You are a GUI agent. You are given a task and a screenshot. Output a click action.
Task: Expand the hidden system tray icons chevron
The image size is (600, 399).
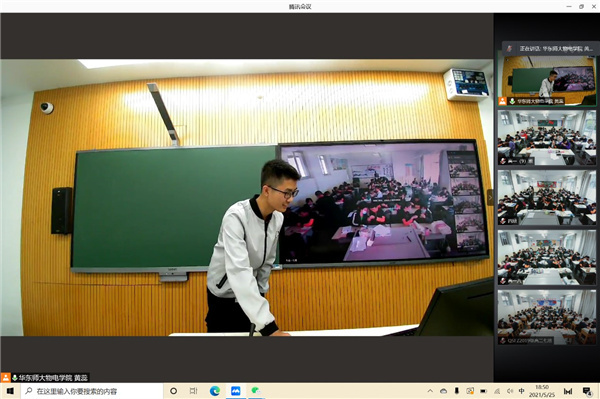pos(430,391)
